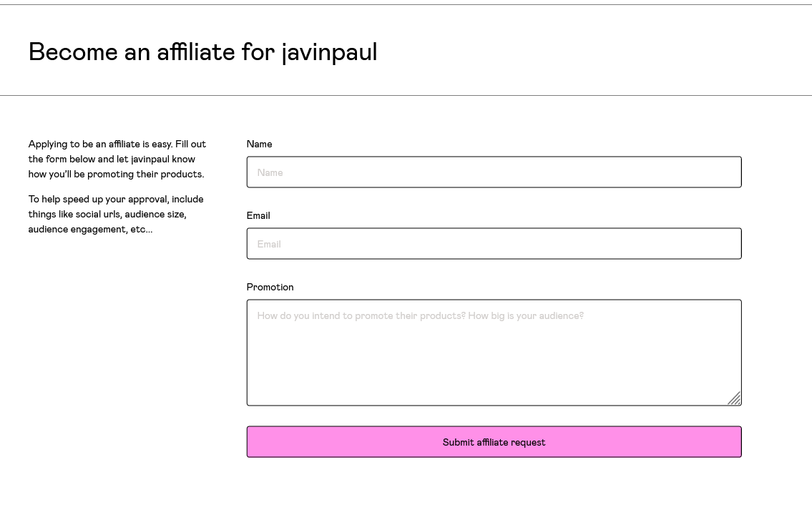Screen dimensions: 812x515
Task: Click the affiliate instructions paragraph
Action: (117, 159)
